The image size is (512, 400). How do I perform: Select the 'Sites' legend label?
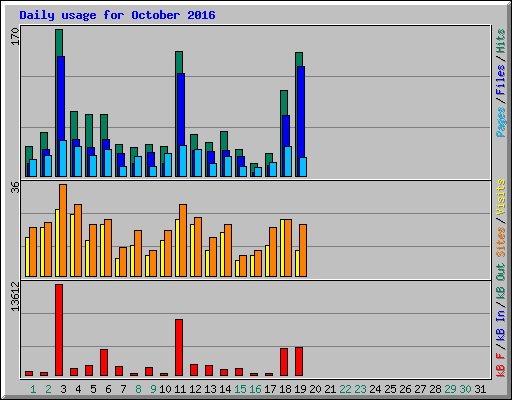coord(500,242)
